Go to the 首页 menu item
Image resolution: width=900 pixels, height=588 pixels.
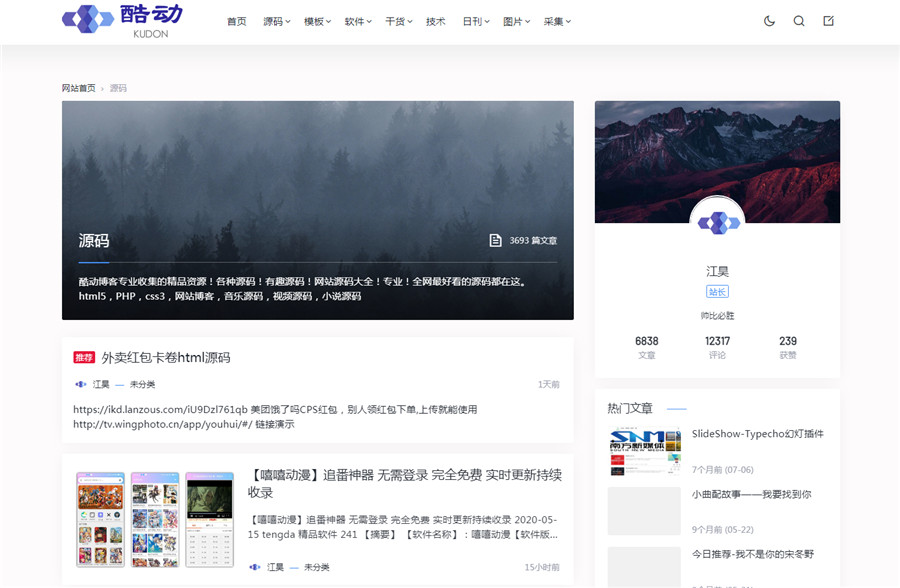236,21
